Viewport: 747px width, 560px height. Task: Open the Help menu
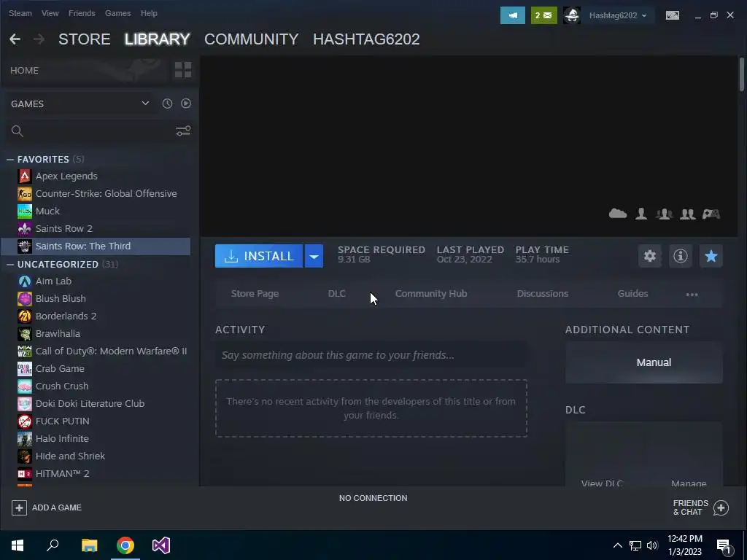tap(149, 13)
